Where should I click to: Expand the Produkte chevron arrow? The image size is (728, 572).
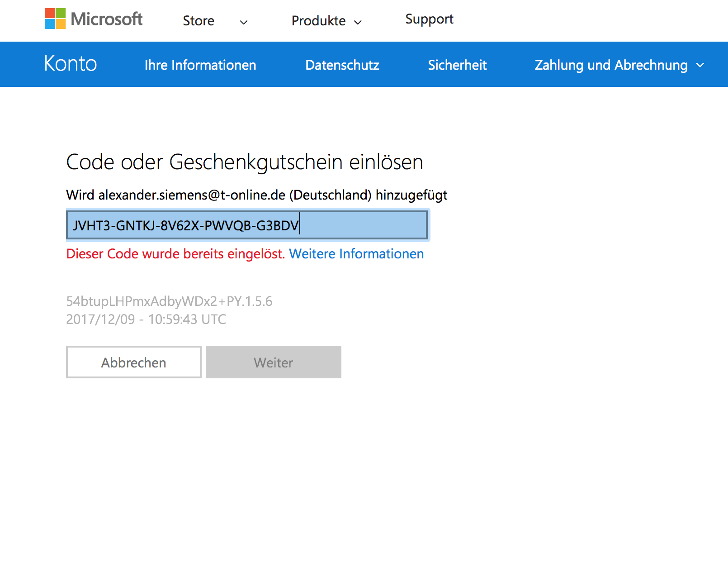pos(358,22)
